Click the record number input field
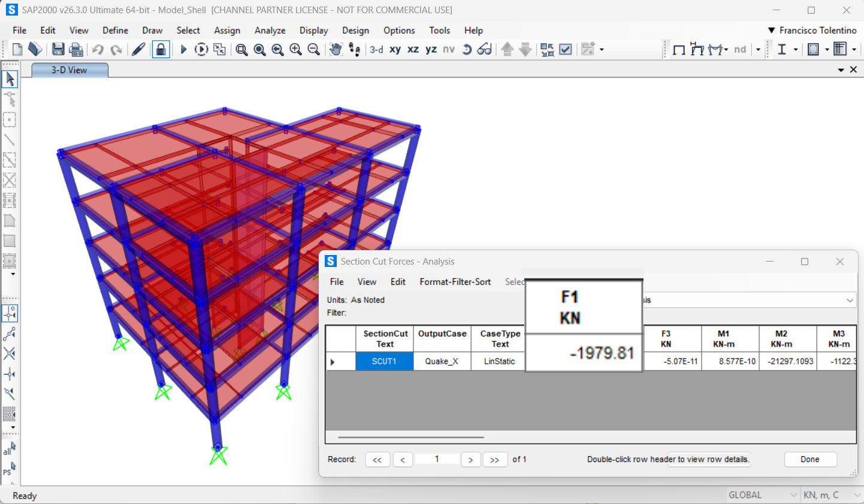864x504 pixels. (x=437, y=459)
